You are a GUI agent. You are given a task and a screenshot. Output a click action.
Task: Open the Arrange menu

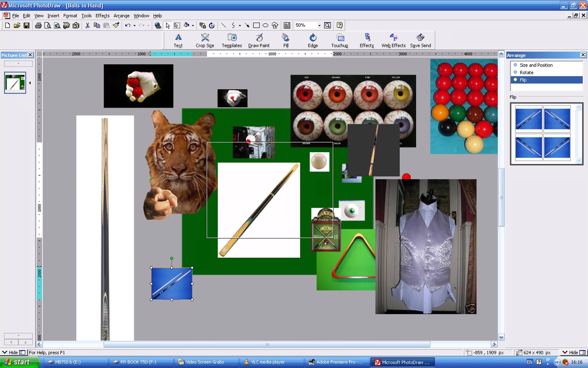click(x=121, y=16)
